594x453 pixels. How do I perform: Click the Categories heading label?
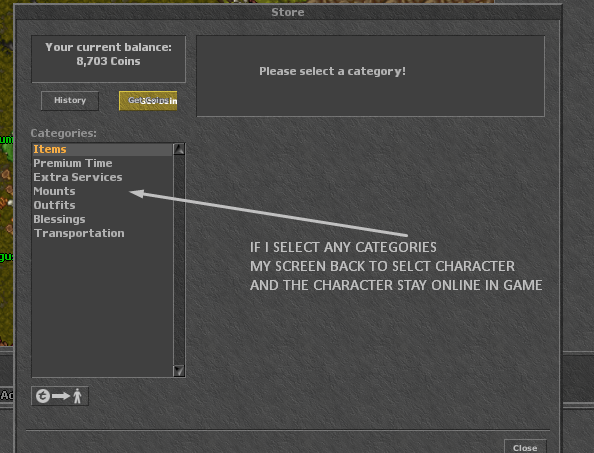(x=64, y=133)
